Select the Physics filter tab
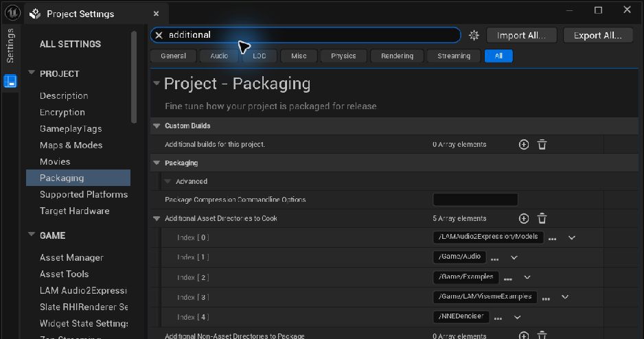644x339 pixels. coord(343,56)
